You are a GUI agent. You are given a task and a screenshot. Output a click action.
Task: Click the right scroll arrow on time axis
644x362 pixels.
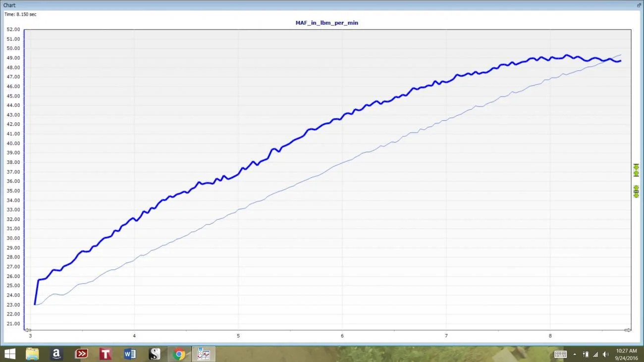(x=628, y=330)
